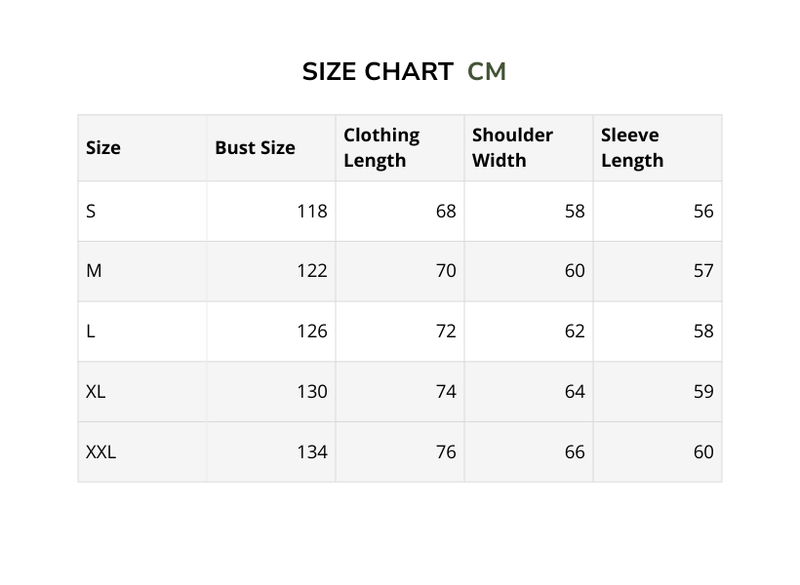This screenshot has width=800, height=585.
Task: Click the XXL size row label
Action: coord(101,452)
